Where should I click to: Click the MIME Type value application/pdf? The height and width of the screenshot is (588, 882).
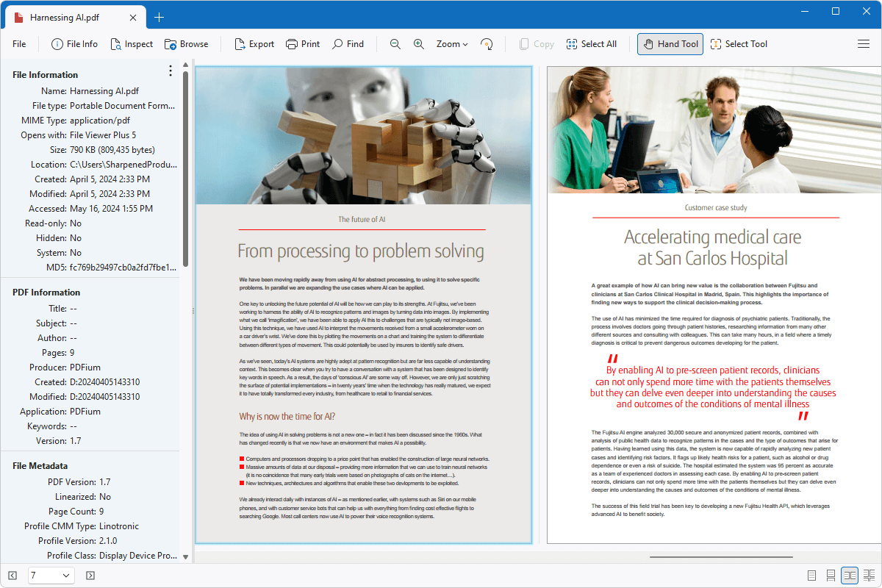(x=100, y=121)
